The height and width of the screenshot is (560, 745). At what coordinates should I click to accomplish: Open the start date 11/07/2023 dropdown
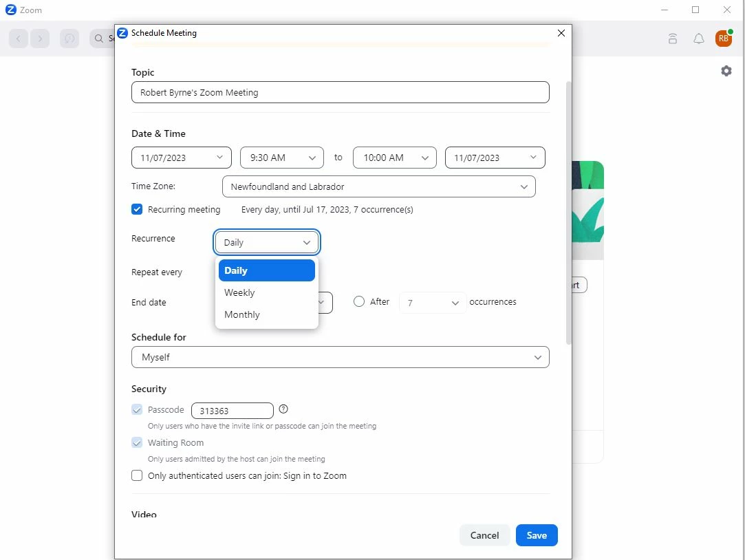point(182,158)
